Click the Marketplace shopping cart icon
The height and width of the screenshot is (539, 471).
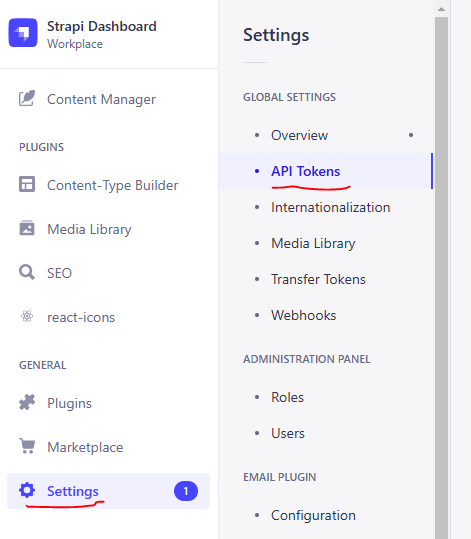(x=27, y=446)
